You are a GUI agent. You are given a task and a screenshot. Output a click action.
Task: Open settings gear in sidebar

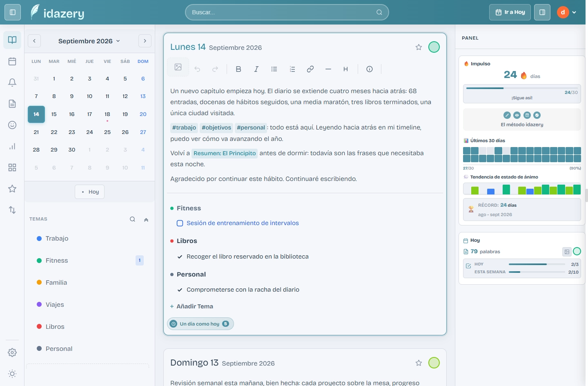12,353
